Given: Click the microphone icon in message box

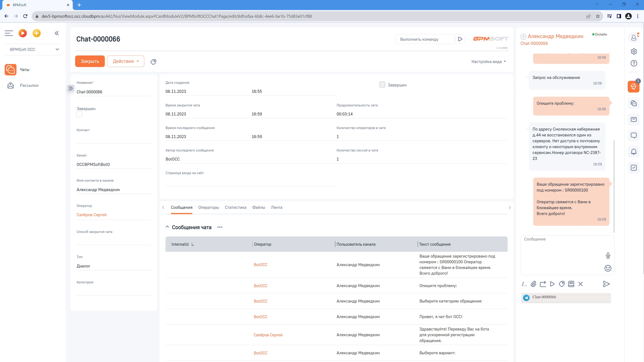Looking at the screenshot, I should click(608, 255).
